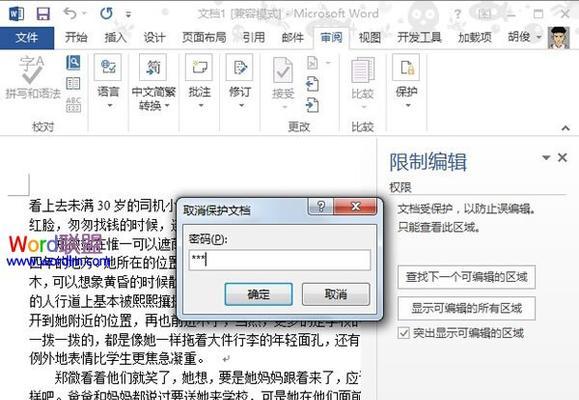Viewport: 579px width, 400px height.
Task: Open the 限制编辑 pane options dropdown arrow
Action: click(546, 158)
